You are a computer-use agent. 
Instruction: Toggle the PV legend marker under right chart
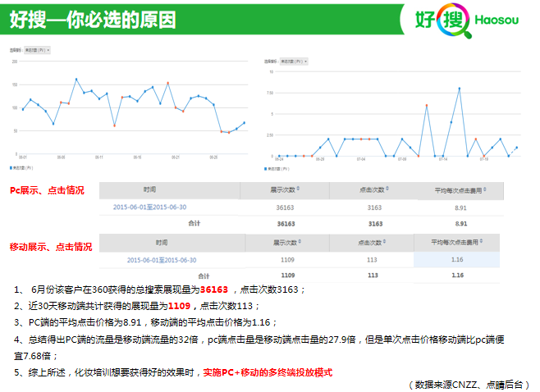coord(266,169)
